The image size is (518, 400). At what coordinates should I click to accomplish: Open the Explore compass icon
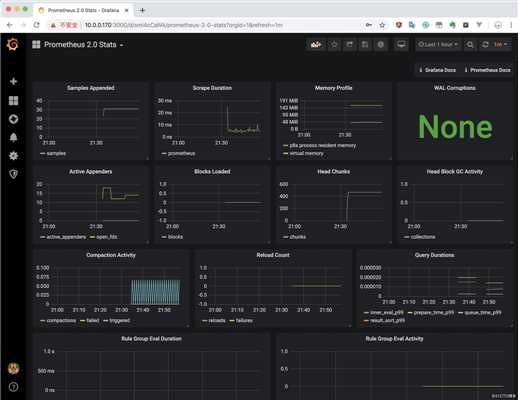click(x=13, y=119)
